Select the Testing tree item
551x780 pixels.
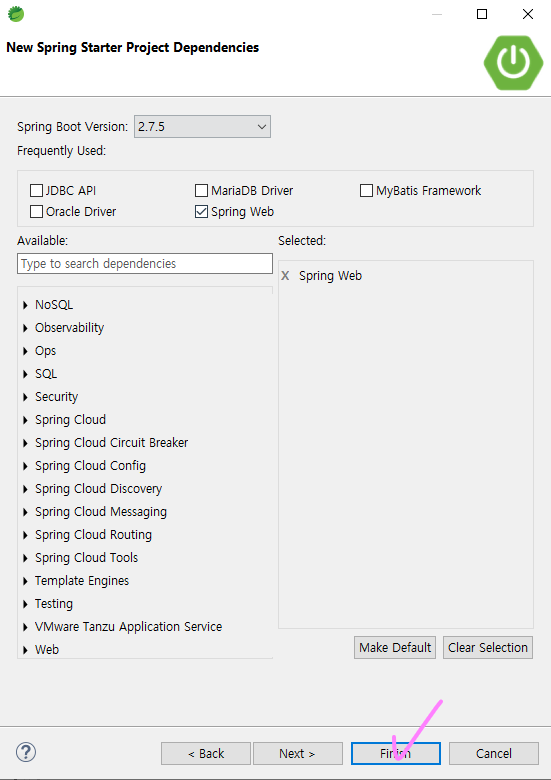click(x=54, y=604)
